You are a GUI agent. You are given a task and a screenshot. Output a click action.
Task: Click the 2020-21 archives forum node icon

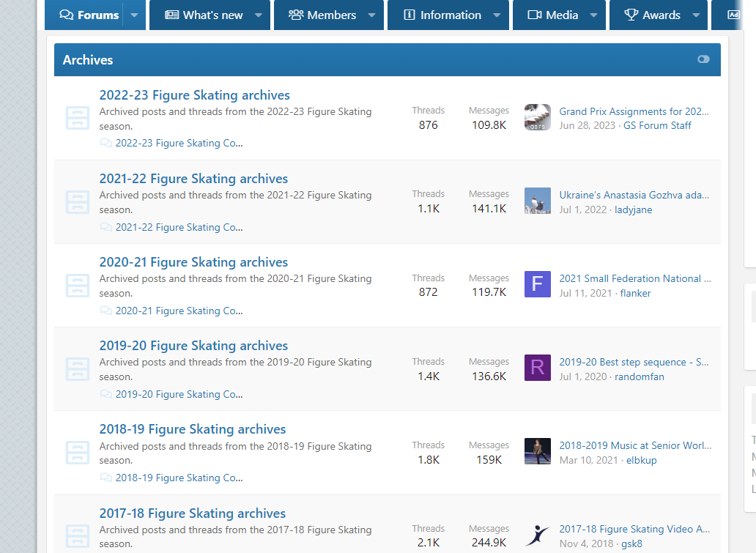(x=77, y=285)
